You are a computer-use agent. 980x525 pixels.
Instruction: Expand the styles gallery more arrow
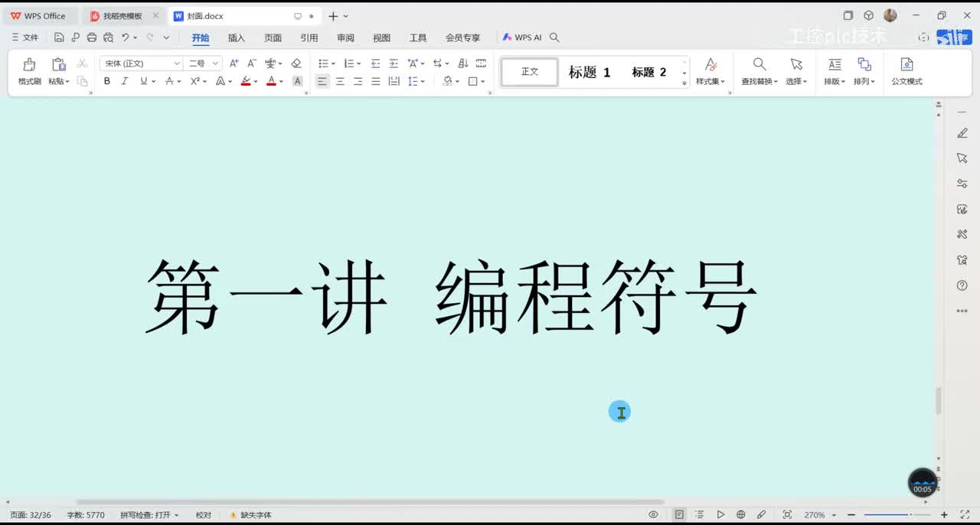pos(684,83)
